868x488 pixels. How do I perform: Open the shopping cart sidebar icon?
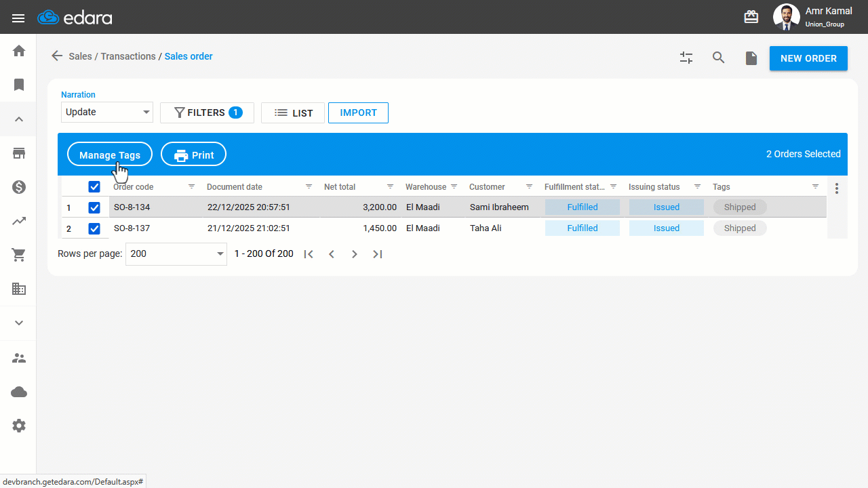pos(19,255)
